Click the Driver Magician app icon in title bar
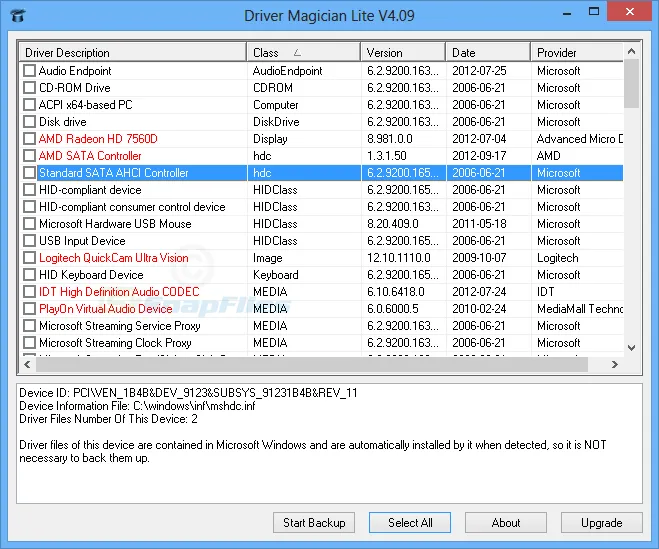The width and height of the screenshot is (659, 549). pos(18,16)
